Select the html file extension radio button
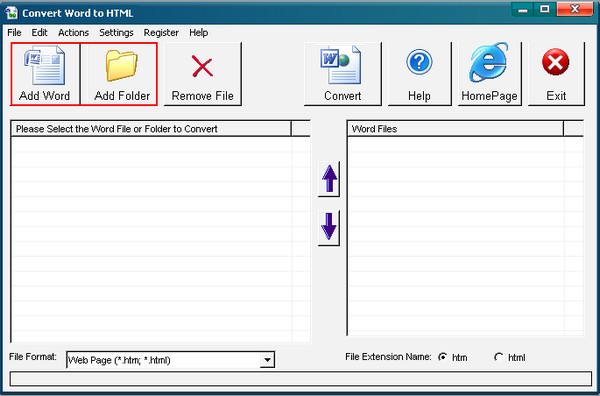 pos(499,357)
